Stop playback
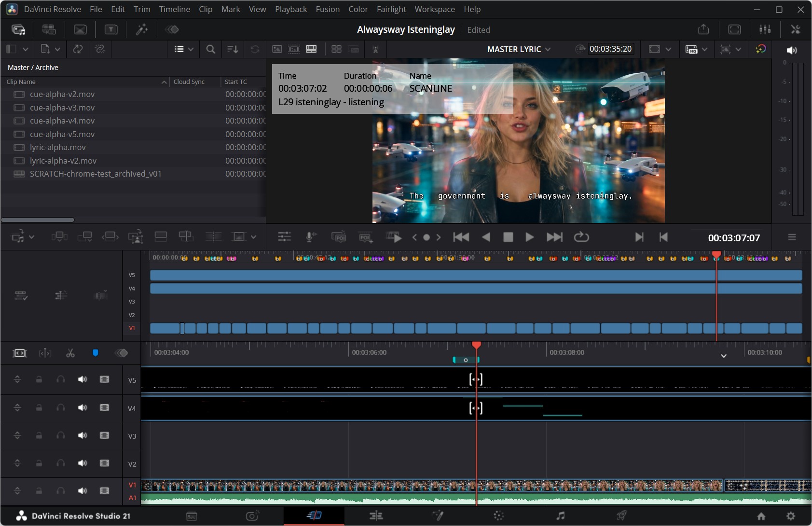812x526 pixels. click(508, 236)
